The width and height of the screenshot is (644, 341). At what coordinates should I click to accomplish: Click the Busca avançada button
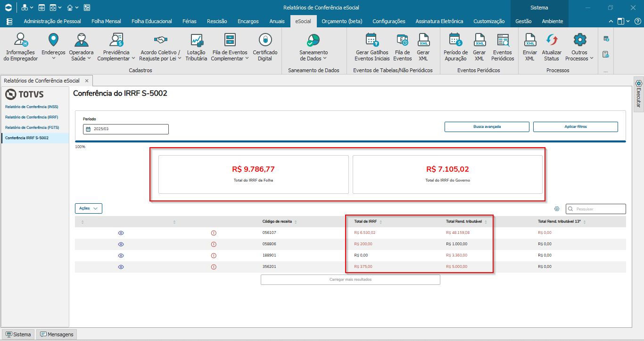tap(487, 127)
